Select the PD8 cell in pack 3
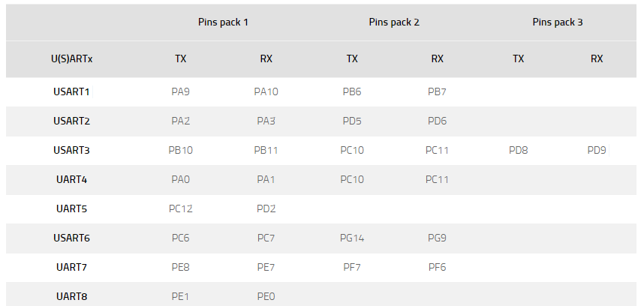The width and height of the screenshot is (644, 306). point(519,150)
